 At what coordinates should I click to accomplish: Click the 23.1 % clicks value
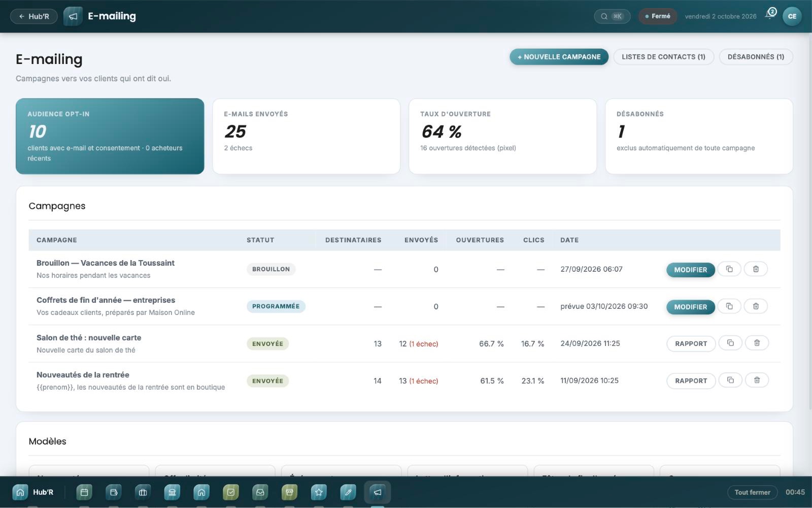click(x=533, y=381)
